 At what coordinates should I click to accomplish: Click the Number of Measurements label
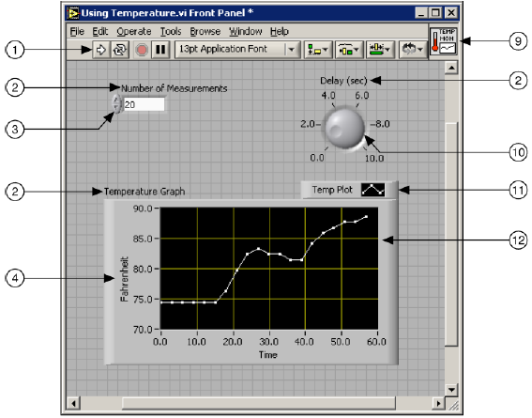tap(175, 88)
